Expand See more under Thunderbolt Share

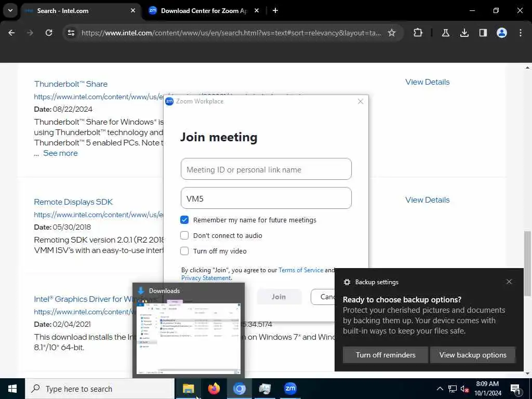(60, 153)
